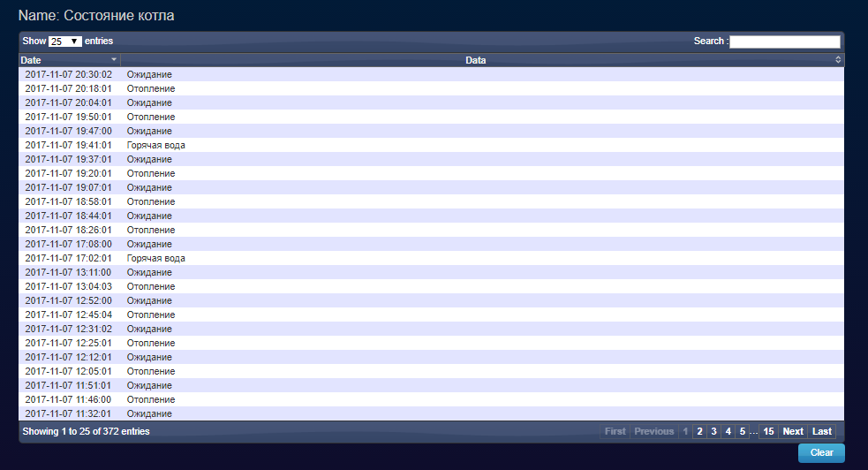Click the Last pagination button
Viewport: 868px width, 470px height.
pos(822,431)
